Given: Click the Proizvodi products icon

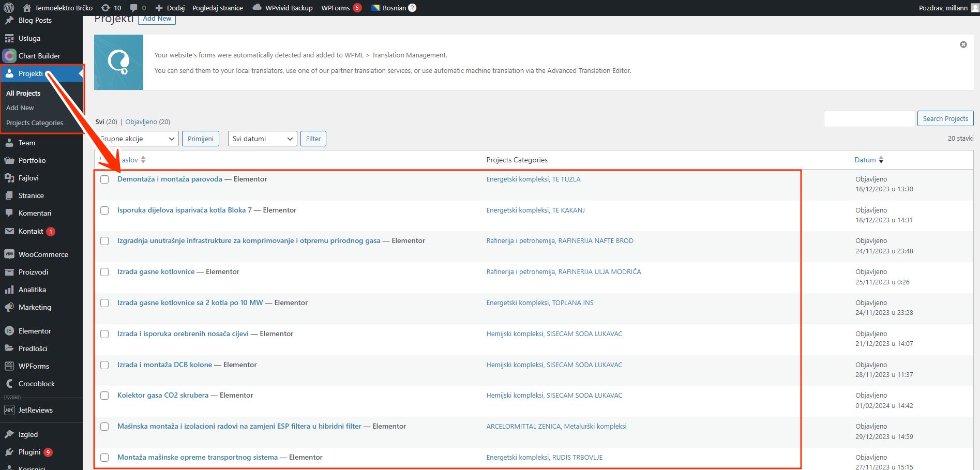Looking at the screenshot, I should pos(9,272).
